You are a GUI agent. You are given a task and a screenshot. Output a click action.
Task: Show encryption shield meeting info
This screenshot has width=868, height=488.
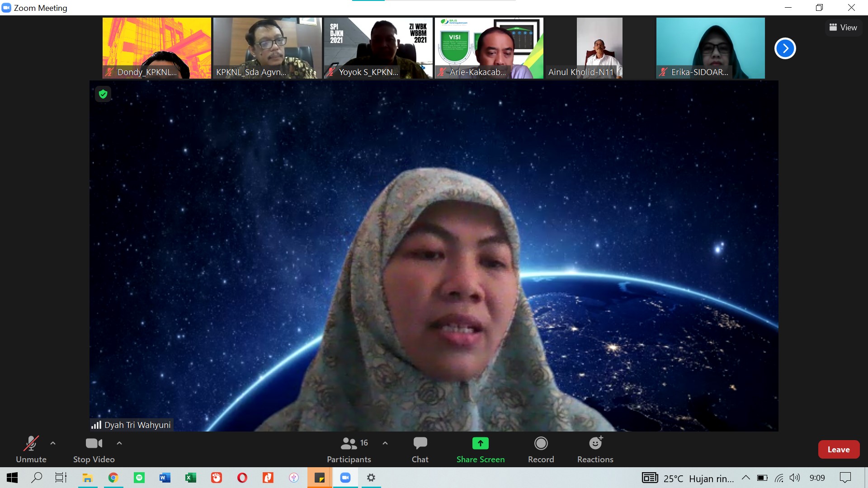coord(103,94)
